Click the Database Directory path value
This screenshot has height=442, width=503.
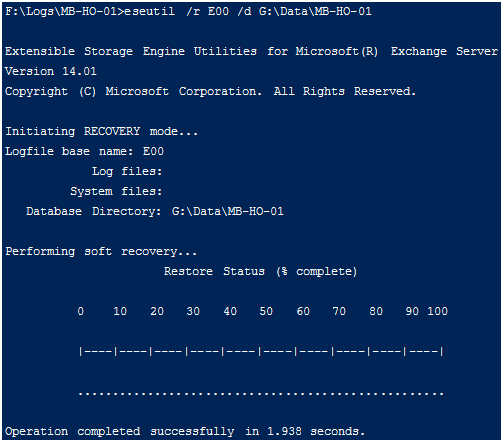tap(228, 211)
